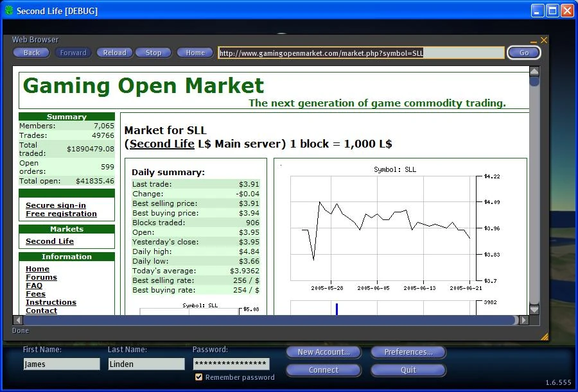This screenshot has height=392, width=578.
Task: Open Preferences... from the login bar
Action: click(x=408, y=352)
